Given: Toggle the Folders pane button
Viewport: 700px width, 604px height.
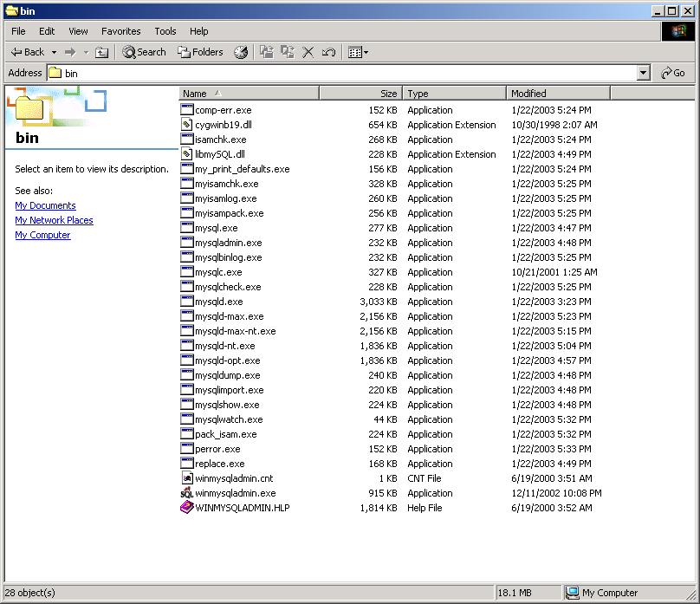Looking at the screenshot, I should [200, 52].
